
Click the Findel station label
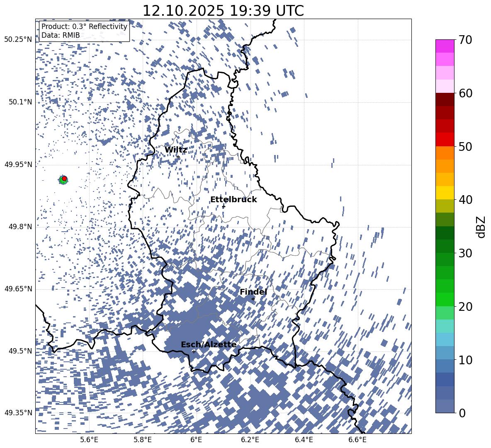(253, 292)
